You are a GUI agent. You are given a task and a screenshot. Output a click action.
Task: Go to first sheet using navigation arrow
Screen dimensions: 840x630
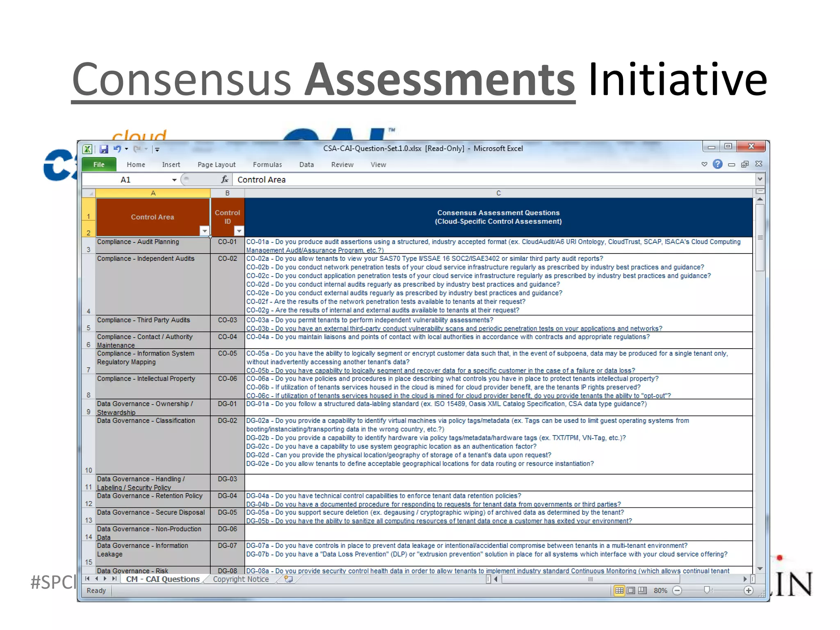87,579
